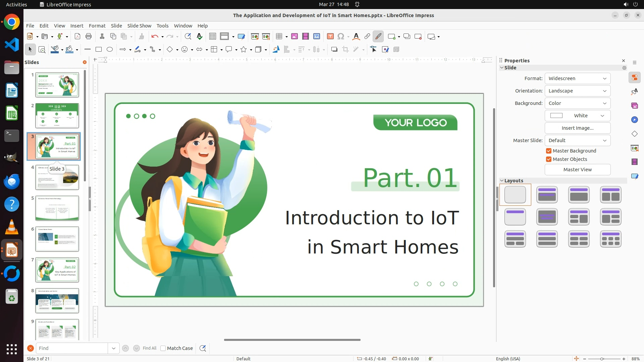Click Insert Text Box icon

(330, 37)
